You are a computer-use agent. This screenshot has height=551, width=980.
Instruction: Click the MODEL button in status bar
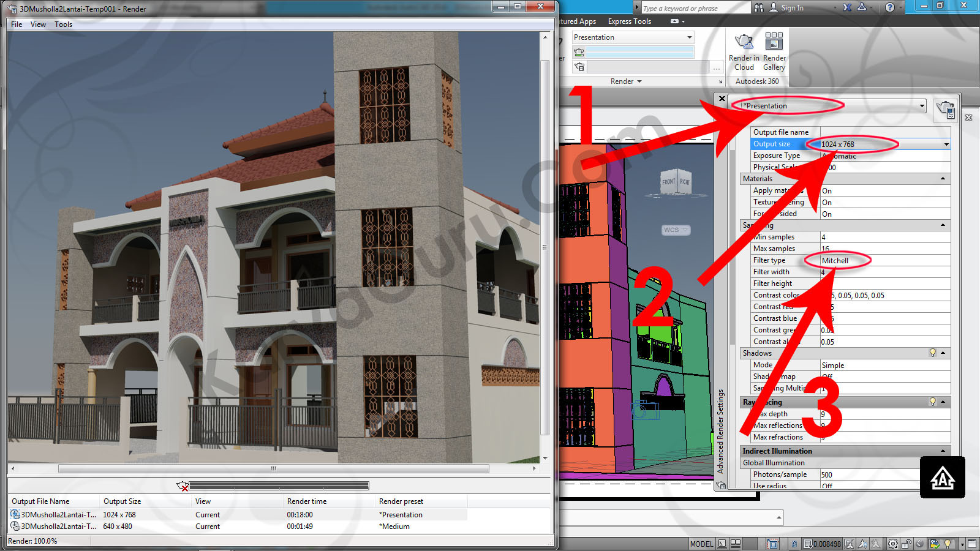coord(701,544)
